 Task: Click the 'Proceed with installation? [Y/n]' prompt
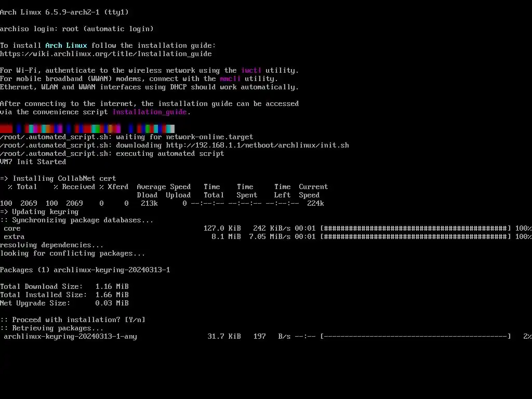(73, 320)
